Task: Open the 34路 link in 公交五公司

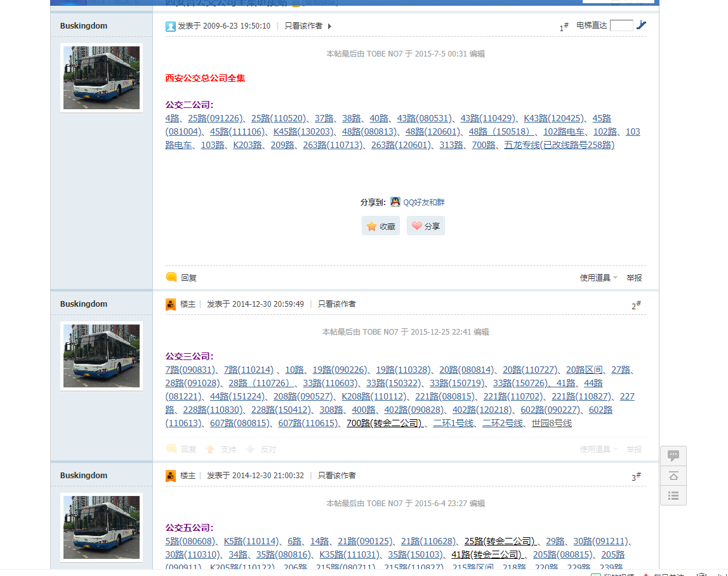Action: [x=238, y=554]
